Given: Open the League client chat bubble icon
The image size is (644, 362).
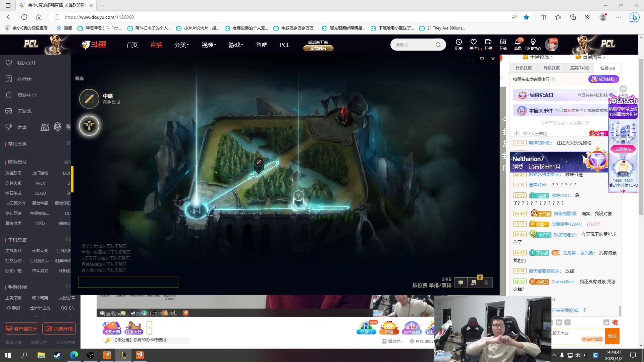Looking at the screenshot, I should coord(461,283).
